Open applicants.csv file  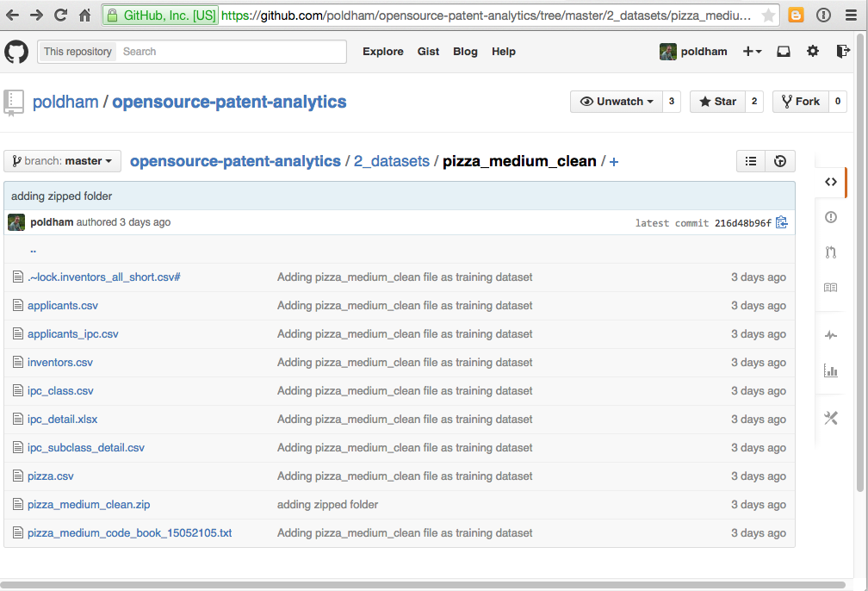[x=63, y=306]
